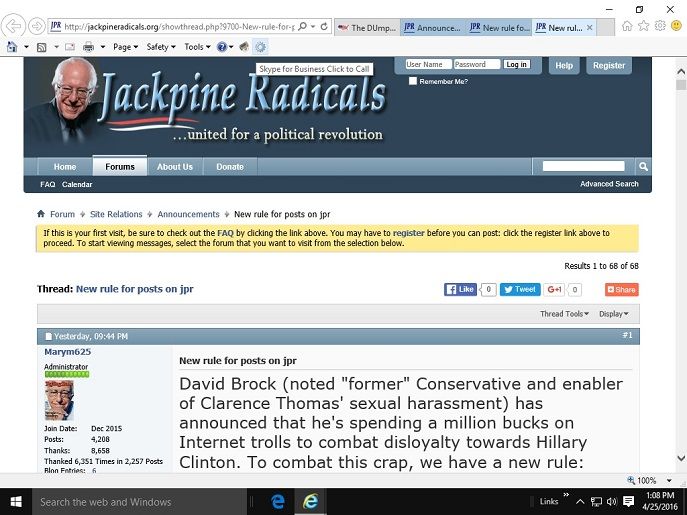Image resolution: width=687 pixels, height=515 pixels.
Task: Click the Help button
Action: (564, 65)
